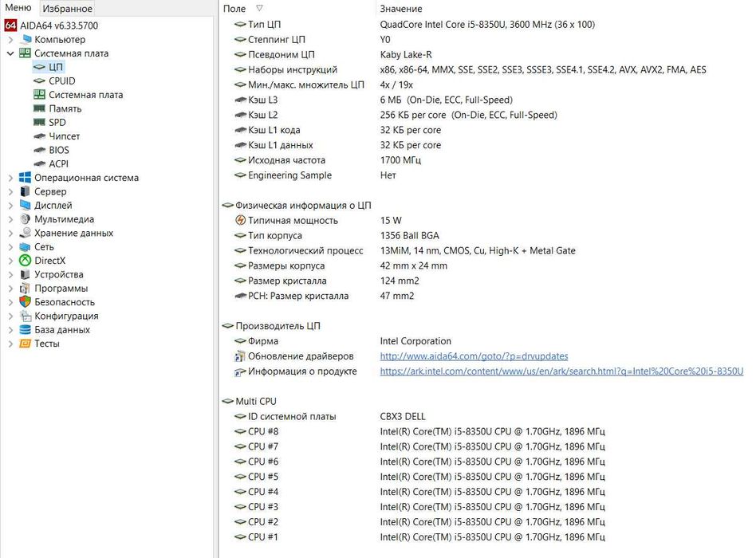Expand the Сервер tree node

coord(10,191)
